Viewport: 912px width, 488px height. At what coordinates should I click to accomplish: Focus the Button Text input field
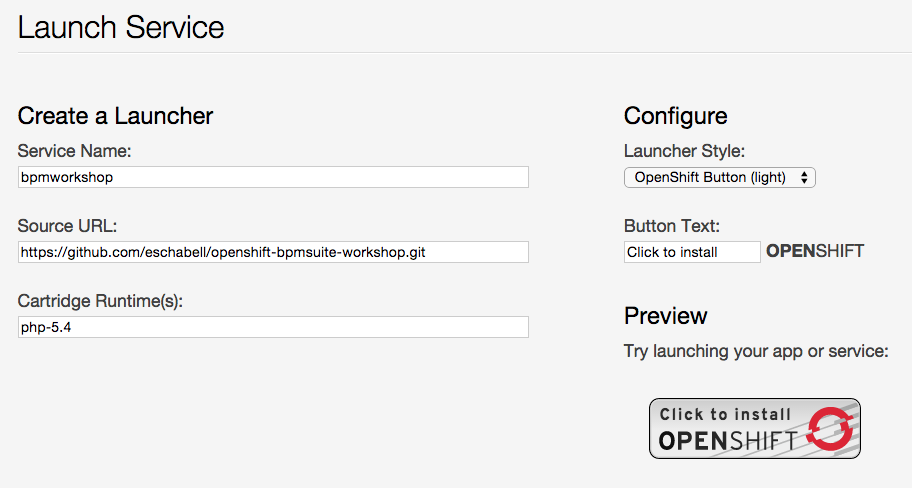pos(692,252)
